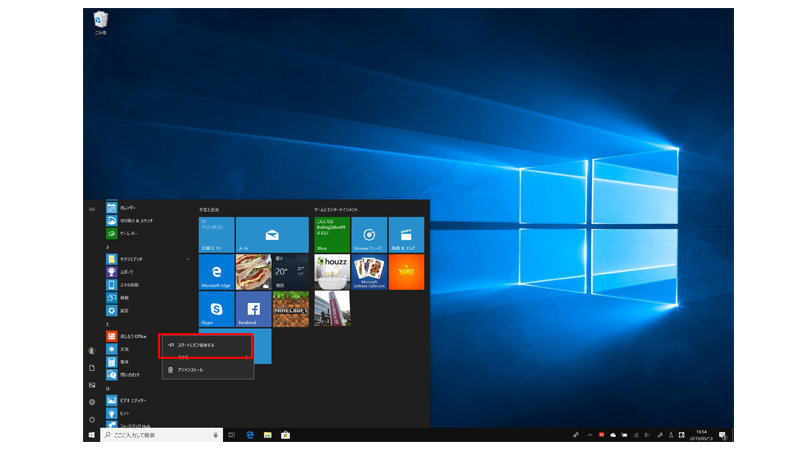Click the OneDrive cloud tray icon
The width and height of the screenshot is (800, 450).
point(613,435)
